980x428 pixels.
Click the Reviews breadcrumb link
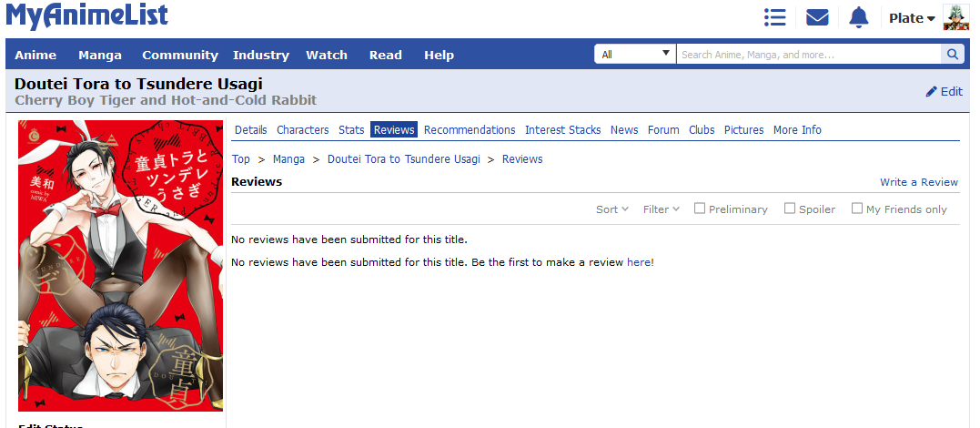(522, 159)
